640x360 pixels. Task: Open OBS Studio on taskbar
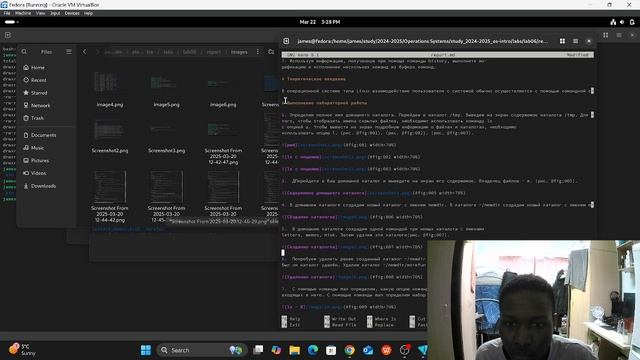point(404,350)
